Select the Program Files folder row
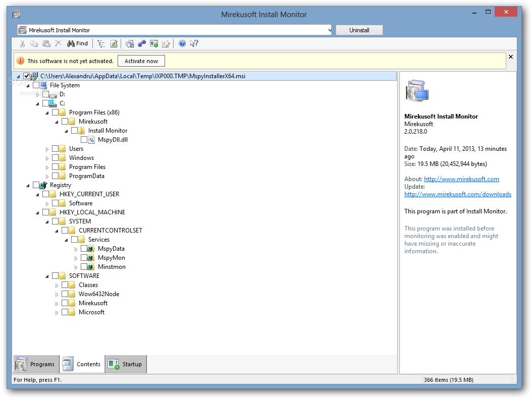Image resolution: width=532 pixels, height=399 pixels. coord(87,167)
